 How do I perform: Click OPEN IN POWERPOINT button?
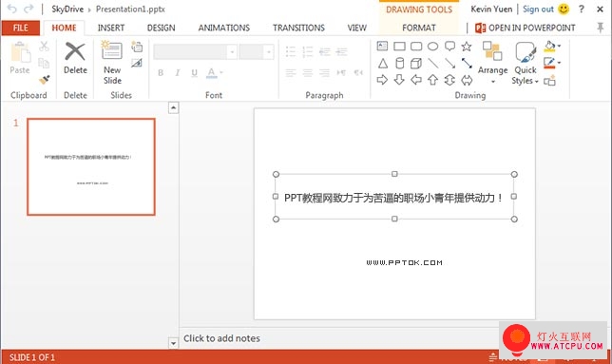[525, 28]
